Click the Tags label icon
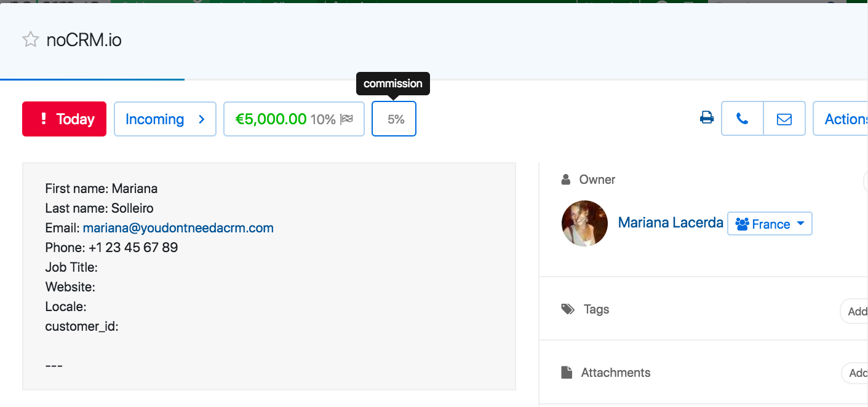 (568, 309)
